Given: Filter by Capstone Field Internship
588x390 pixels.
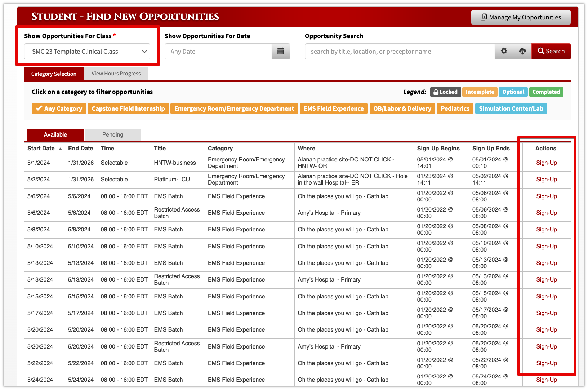Looking at the screenshot, I should click(x=128, y=108).
